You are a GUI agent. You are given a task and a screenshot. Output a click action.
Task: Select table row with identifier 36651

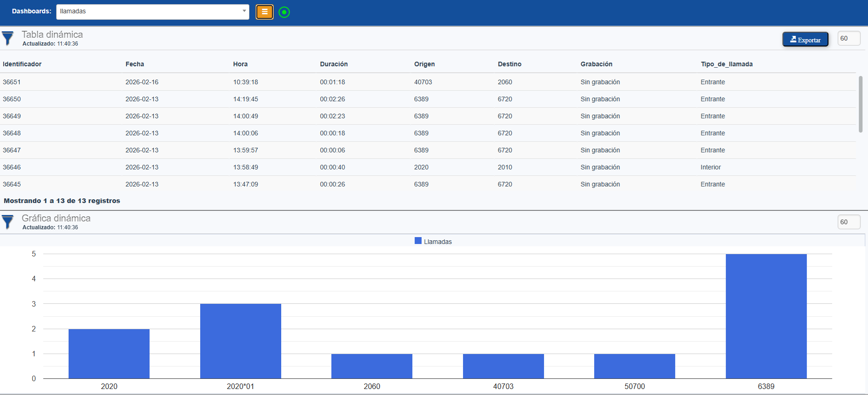(x=12, y=82)
